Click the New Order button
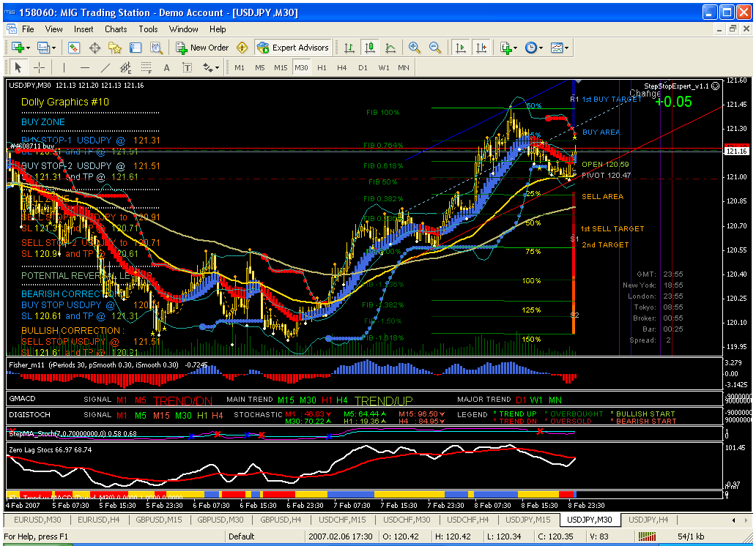 point(203,48)
